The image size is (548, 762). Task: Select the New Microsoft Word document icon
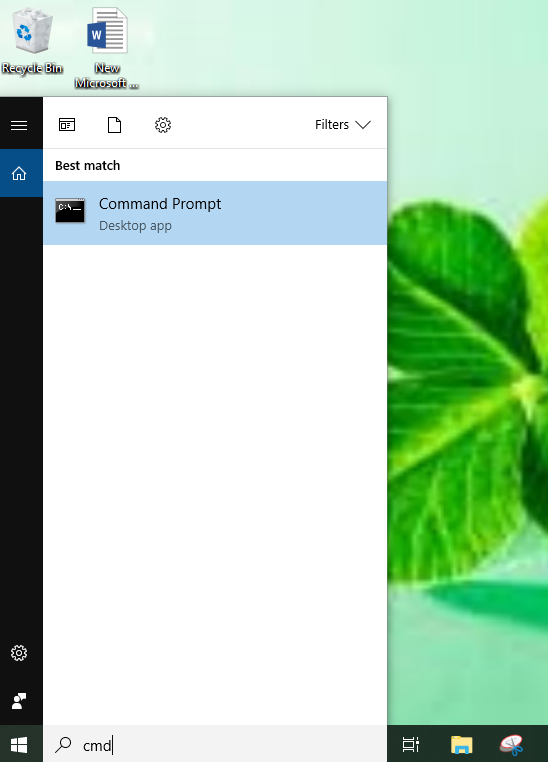point(107,48)
